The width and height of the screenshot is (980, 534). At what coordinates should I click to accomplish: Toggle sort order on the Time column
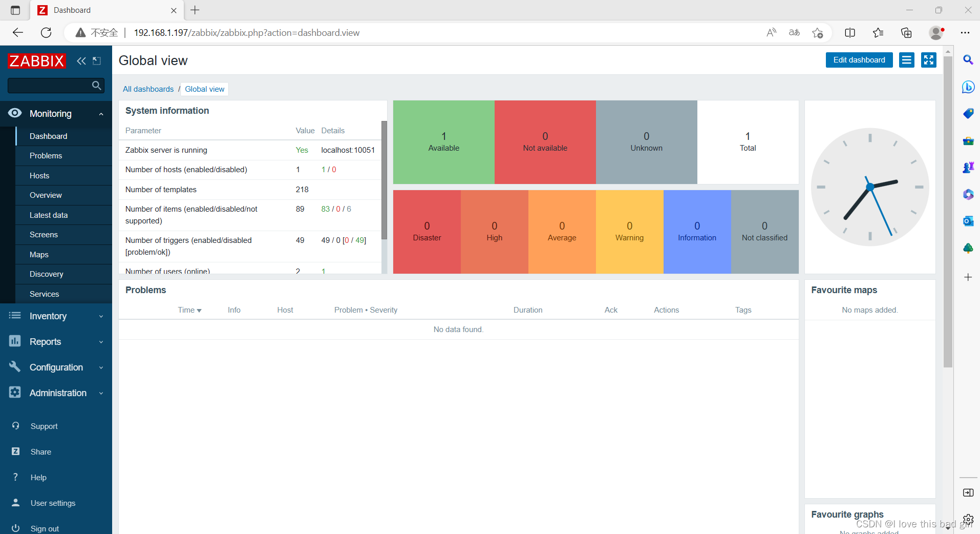click(189, 310)
